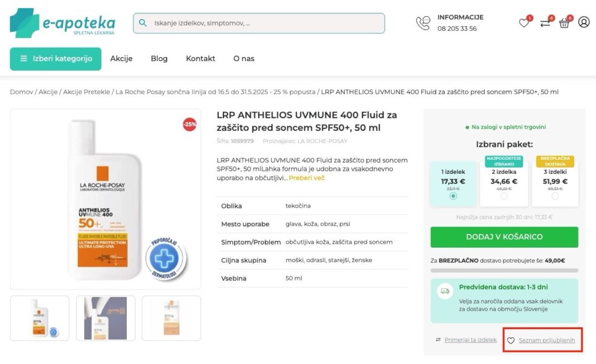The height and width of the screenshot is (364, 596).
Task: Click the Seznam priljubljenih link
Action: [x=547, y=341]
